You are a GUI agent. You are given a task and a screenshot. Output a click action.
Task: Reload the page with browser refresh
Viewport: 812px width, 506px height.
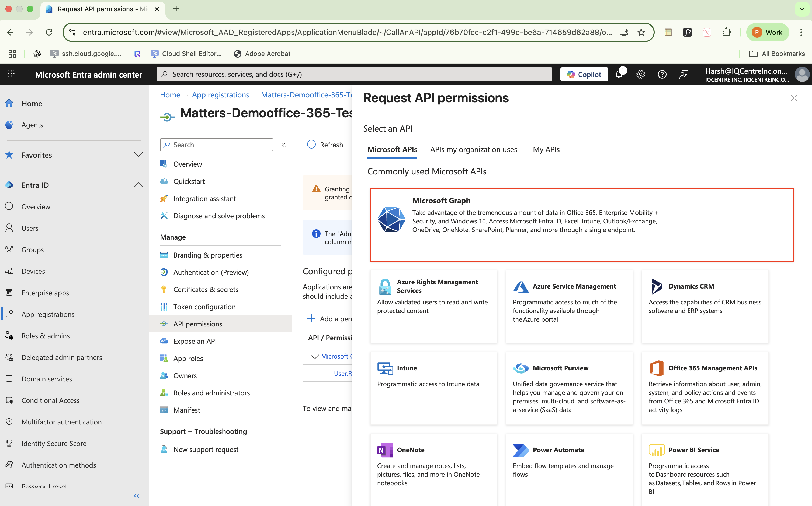click(49, 33)
